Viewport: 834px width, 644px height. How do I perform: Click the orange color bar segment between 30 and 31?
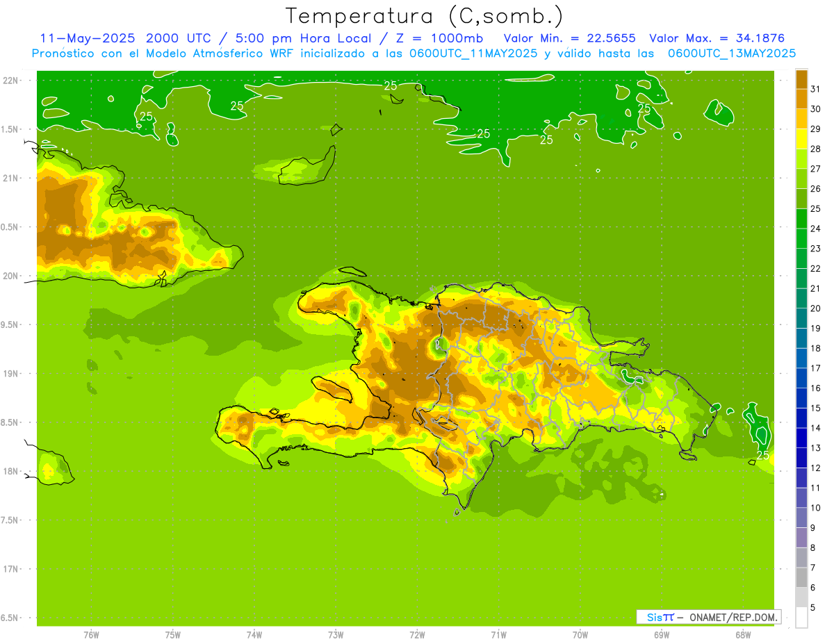point(801,99)
